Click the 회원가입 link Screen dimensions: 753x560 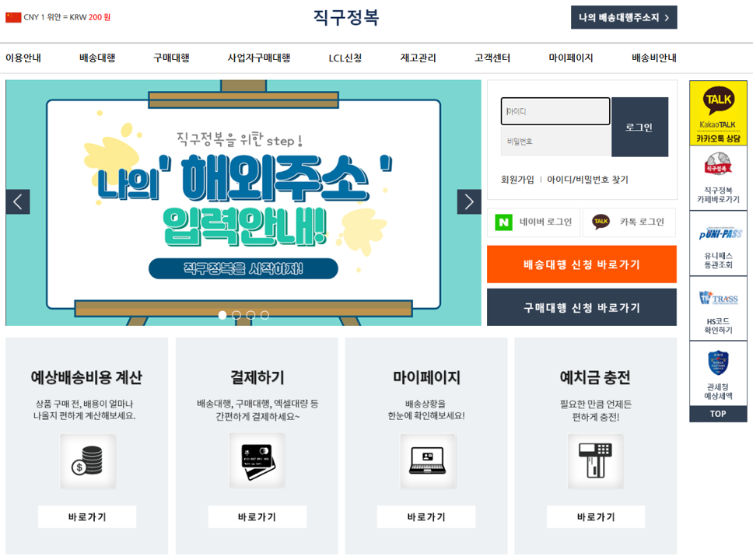pyautogui.click(x=517, y=180)
